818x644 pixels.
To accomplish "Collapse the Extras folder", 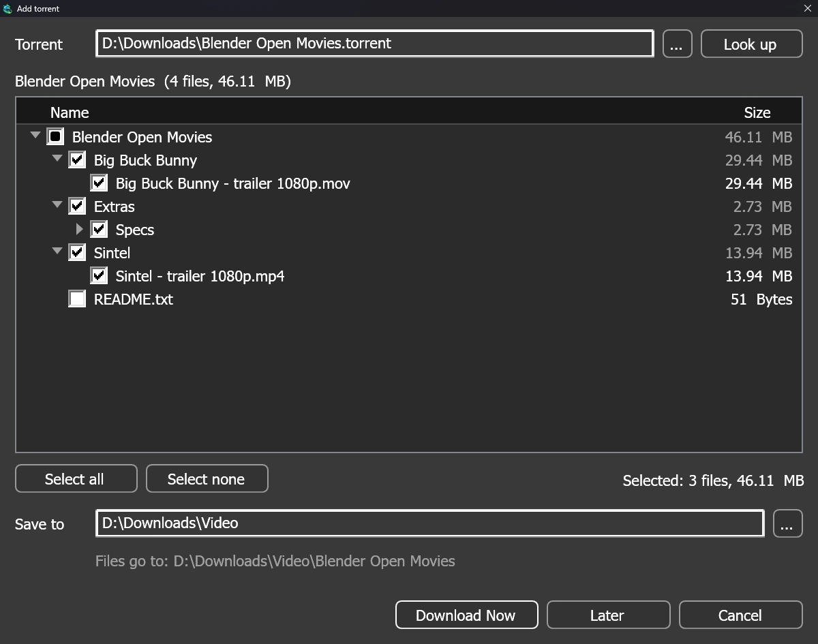I will pyautogui.click(x=57, y=205).
